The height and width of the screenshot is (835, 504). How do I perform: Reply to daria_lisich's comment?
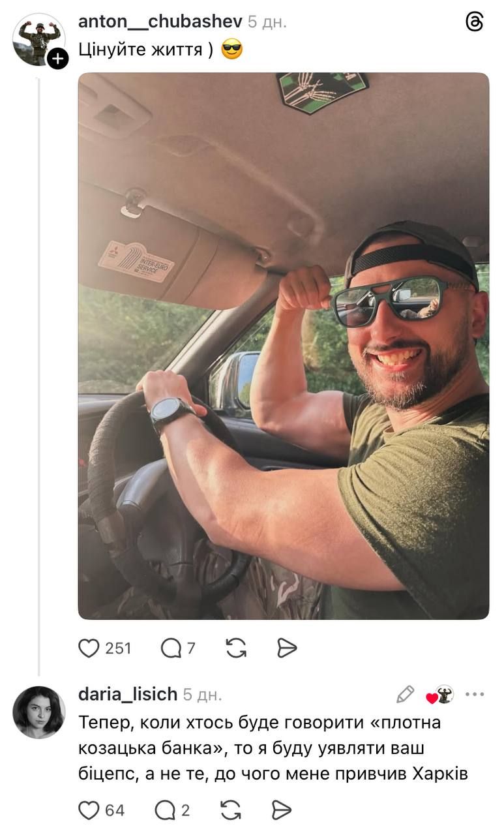165,810
